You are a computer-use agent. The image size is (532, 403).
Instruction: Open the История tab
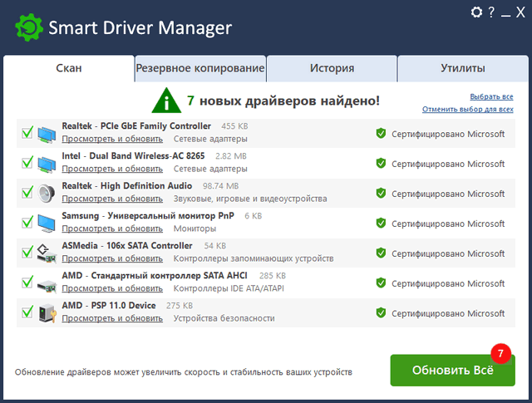(332, 69)
